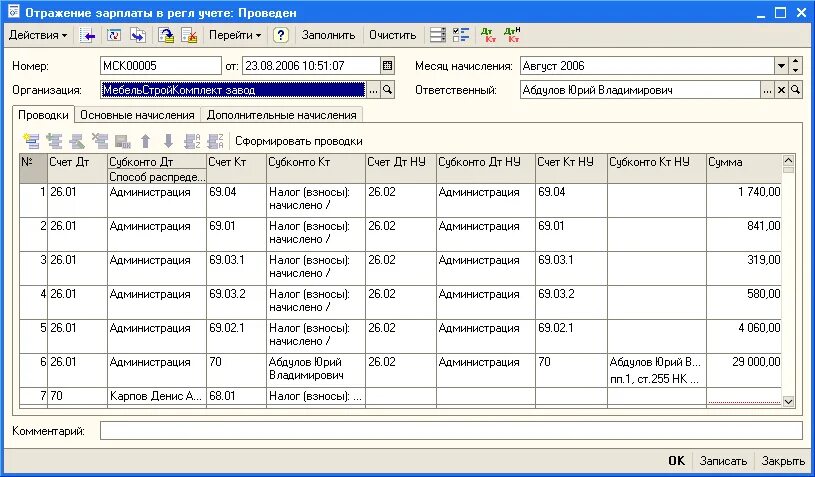
Task: Click the table scrollbar down arrow
Action: click(788, 401)
